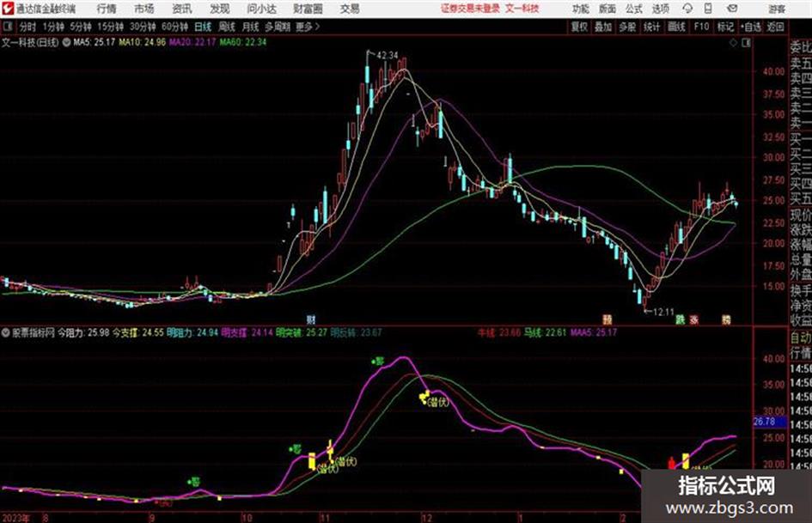The width and height of the screenshot is (812, 523).
Task: Open the 发现 menu
Action: [x=220, y=9]
